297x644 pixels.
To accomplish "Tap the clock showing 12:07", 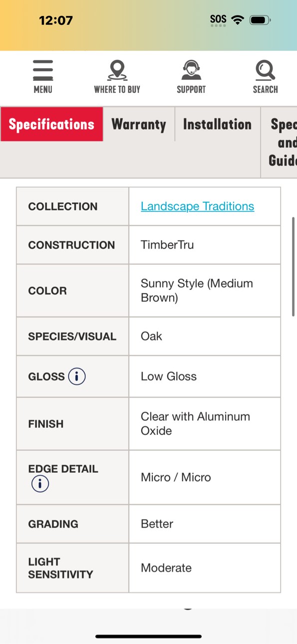I will (x=56, y=20).
